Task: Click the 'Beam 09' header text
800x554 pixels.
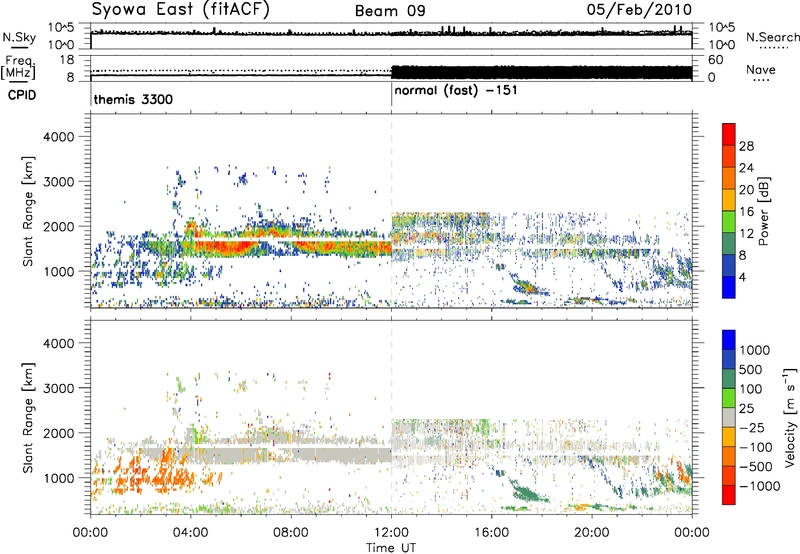Action: pos(390,11)
